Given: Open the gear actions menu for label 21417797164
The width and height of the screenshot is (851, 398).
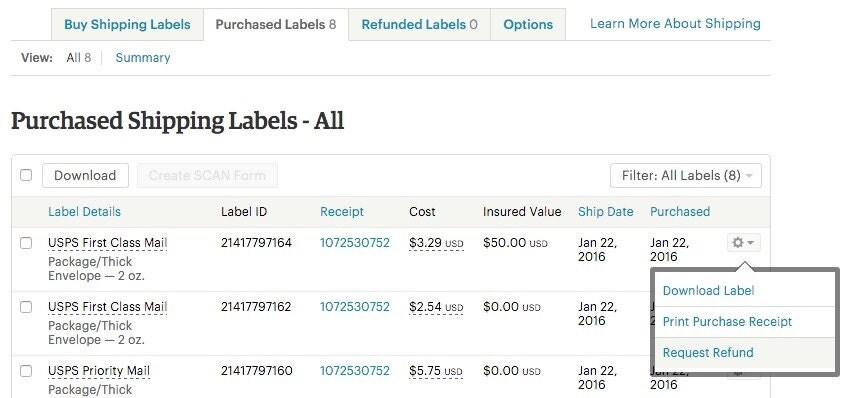Looking at the screenshot, I should click(x=744, y=243).
